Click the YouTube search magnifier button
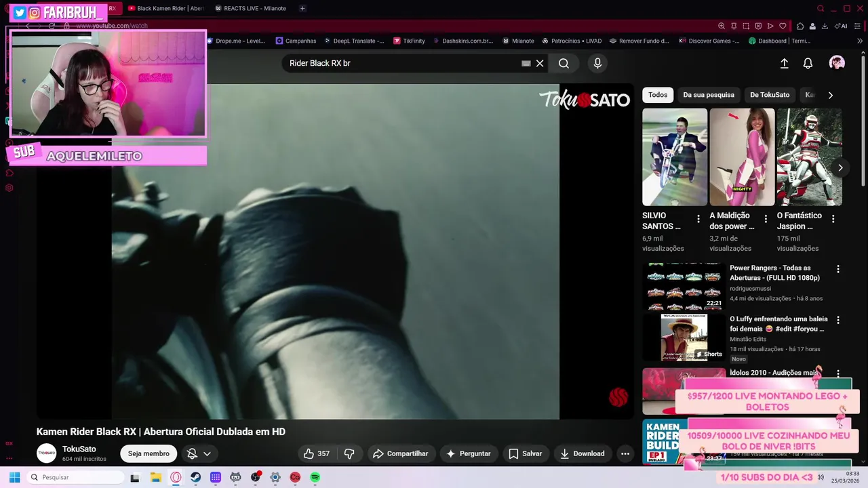Screen dimensions: 868x488 click(x=564, y=63)
